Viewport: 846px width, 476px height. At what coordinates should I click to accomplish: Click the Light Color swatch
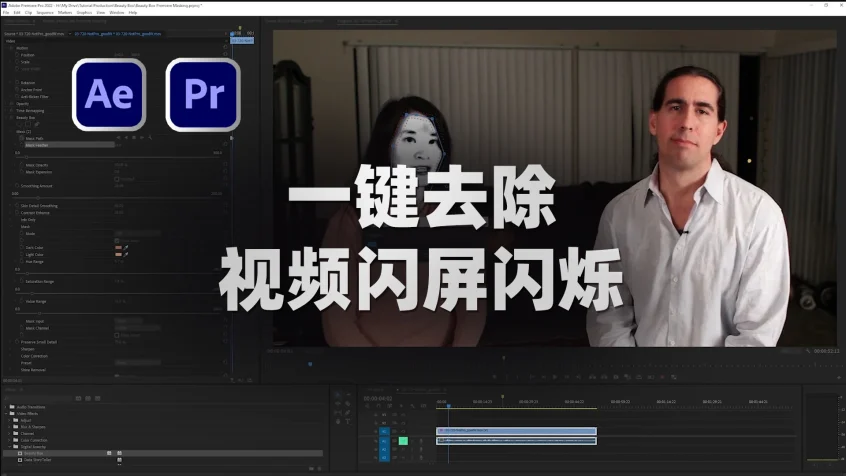118,254
